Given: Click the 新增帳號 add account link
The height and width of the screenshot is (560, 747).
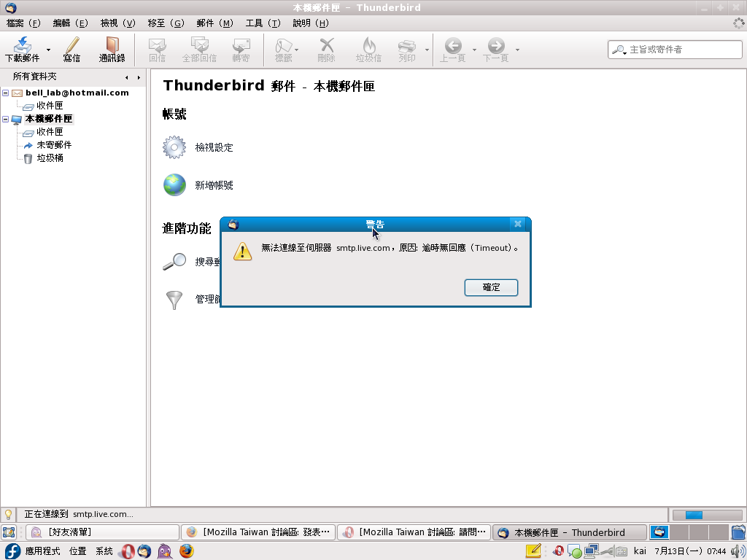Looking at the screenshot, I should [214, 185].
